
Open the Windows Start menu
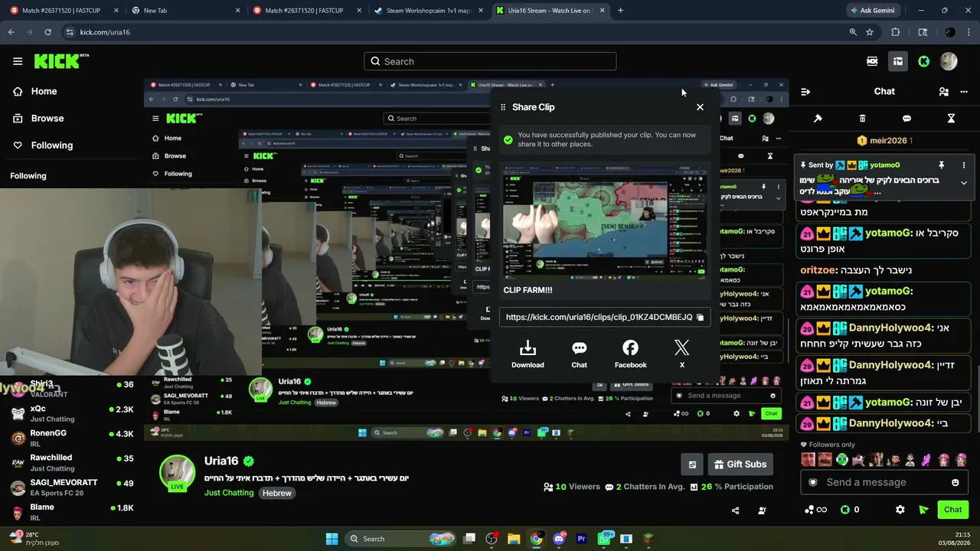(x=332, y=539)
